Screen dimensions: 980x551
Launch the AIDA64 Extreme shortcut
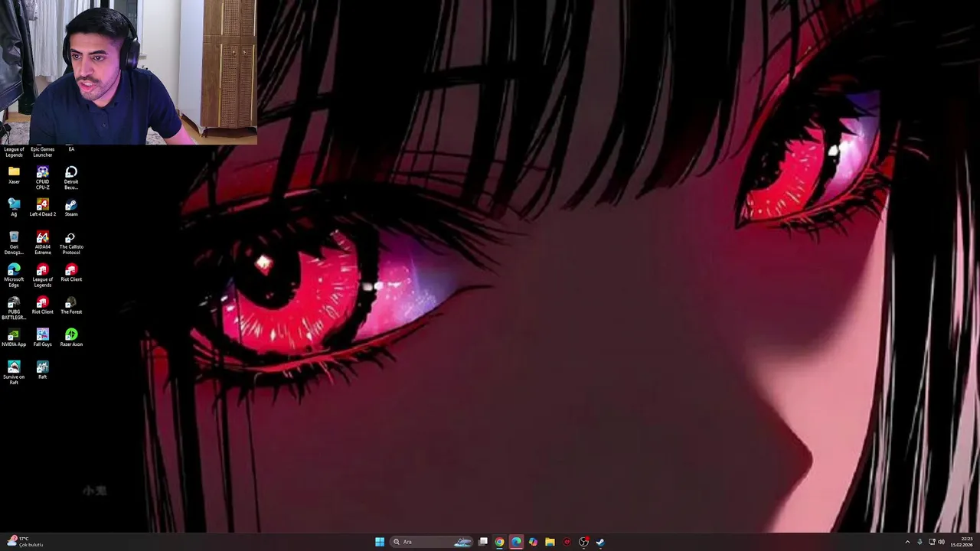tap(42, 243)
